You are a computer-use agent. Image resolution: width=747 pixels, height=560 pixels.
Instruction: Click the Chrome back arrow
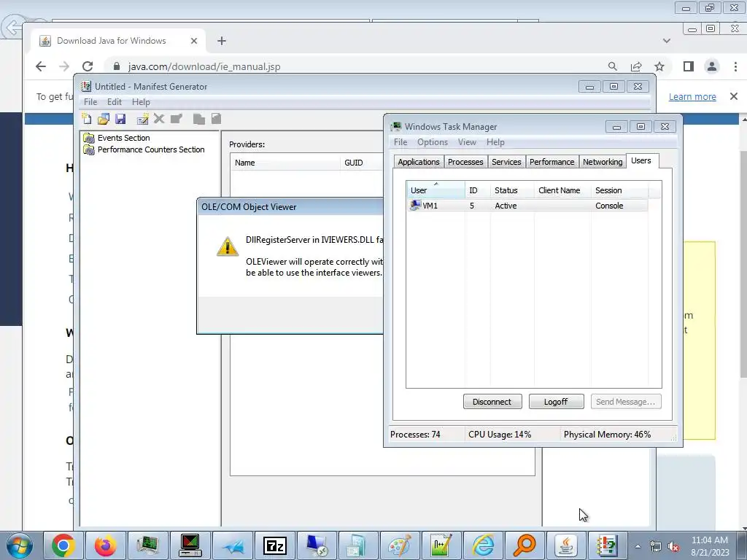pos(41,66)
